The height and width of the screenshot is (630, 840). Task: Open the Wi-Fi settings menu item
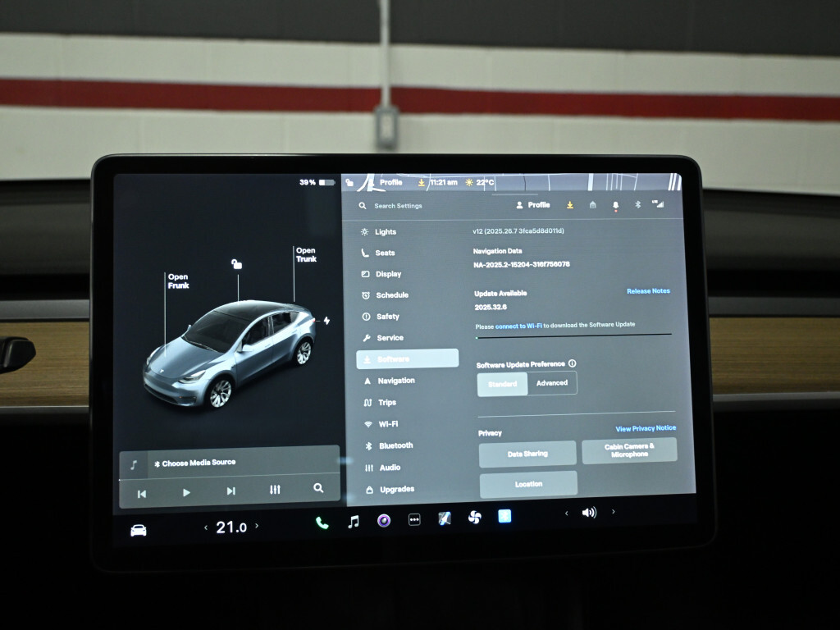[x=388, y=424]
